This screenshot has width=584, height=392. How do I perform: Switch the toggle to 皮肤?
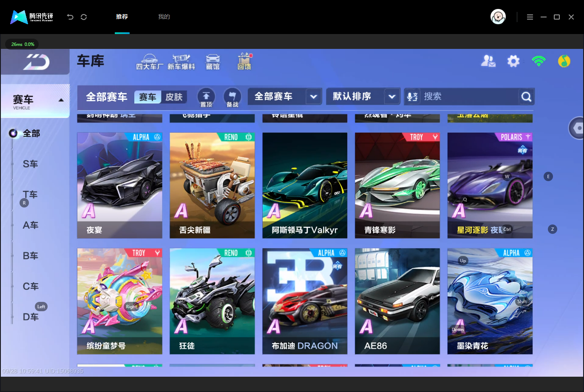coord(174,97)
